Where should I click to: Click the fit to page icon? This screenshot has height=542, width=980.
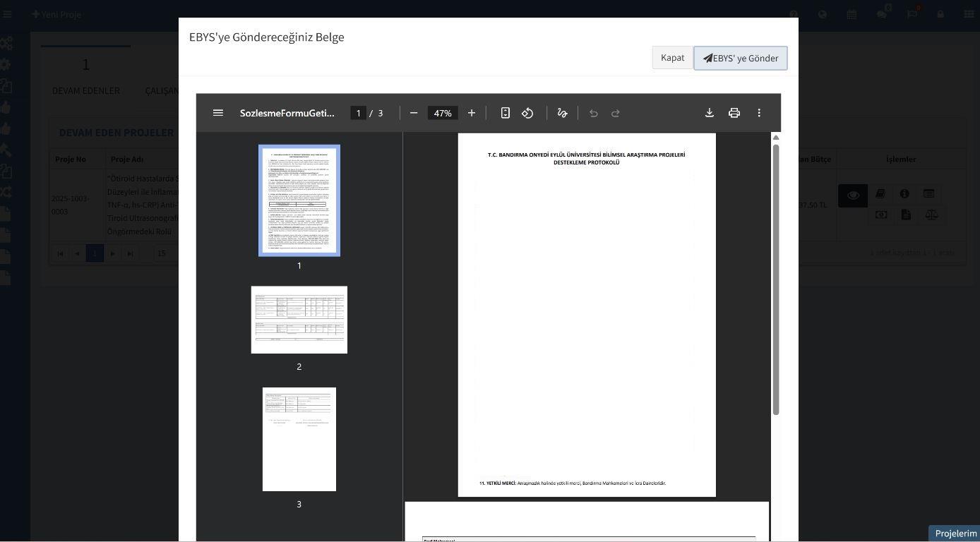(506, 113)
